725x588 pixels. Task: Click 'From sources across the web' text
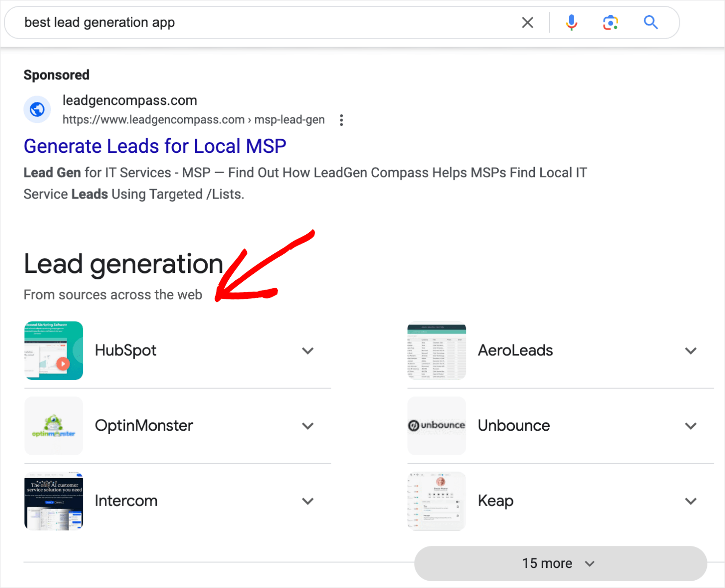coord(113,294)
